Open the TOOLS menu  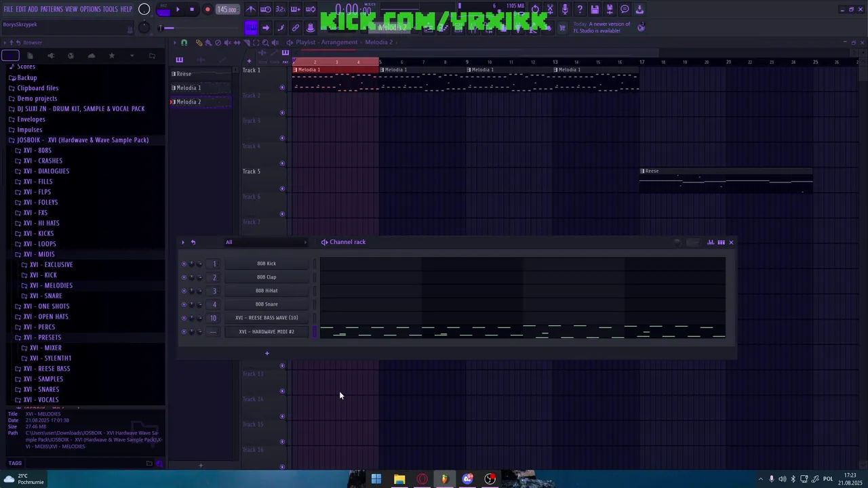click(110, 9)
